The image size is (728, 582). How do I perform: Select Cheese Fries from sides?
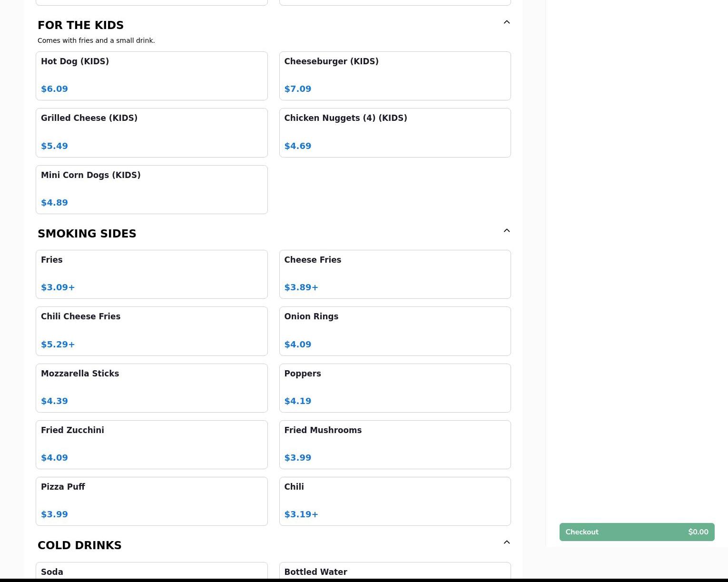pyautogui.click(x=394, y=274)
